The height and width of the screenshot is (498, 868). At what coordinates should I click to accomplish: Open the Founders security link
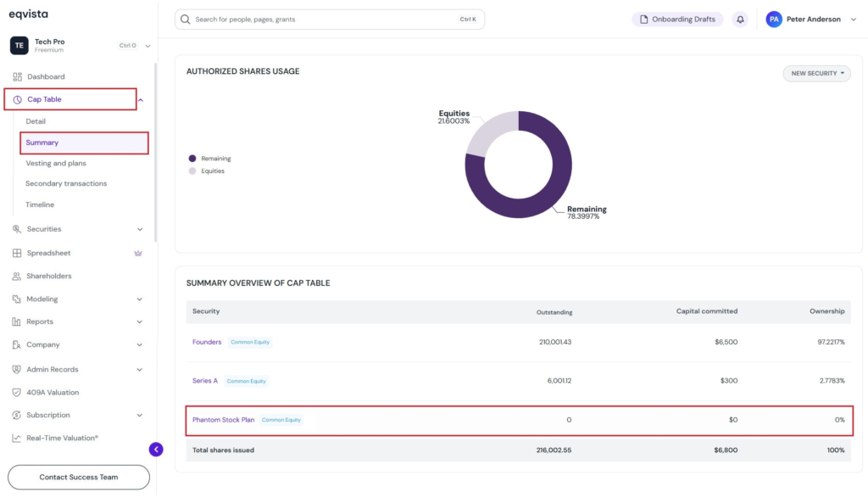pyautogui.click(x=207, y=343)
